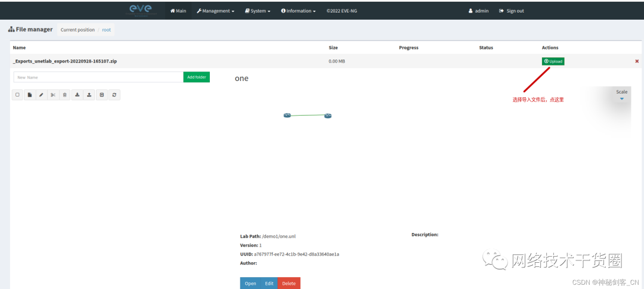644x289 pixels.
Task: Click the refresh icon in toolbar
Action: tap(114, 95)
